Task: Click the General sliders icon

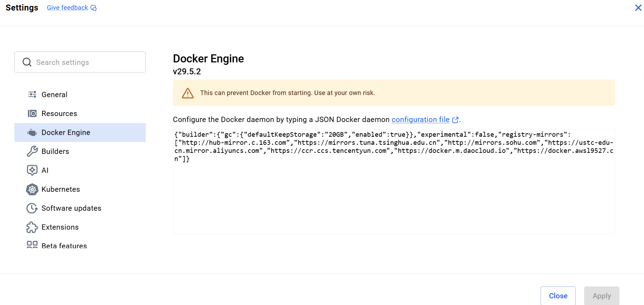Action: tap(32, 94)
